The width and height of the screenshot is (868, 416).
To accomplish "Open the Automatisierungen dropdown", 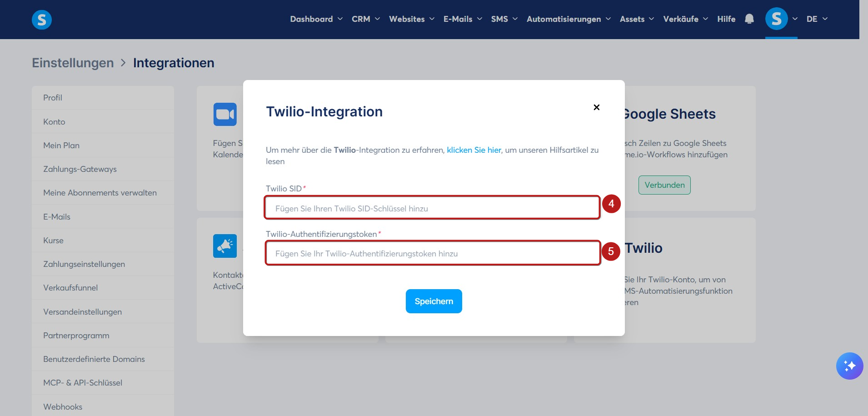I will pyautogui.click(x=569, y=19).
